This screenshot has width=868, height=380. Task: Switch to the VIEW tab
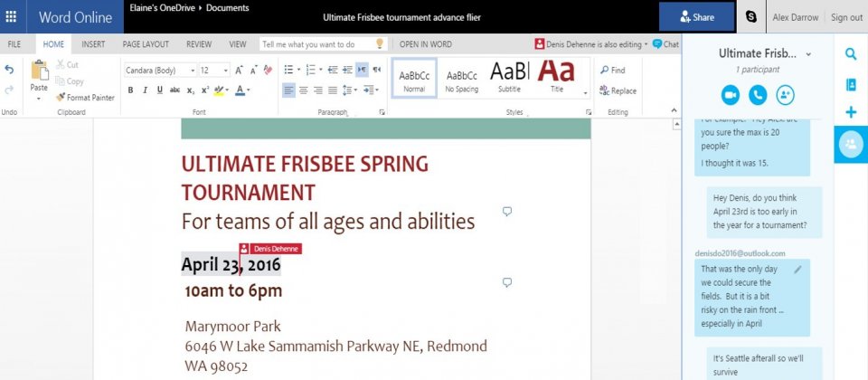(238, 44)
